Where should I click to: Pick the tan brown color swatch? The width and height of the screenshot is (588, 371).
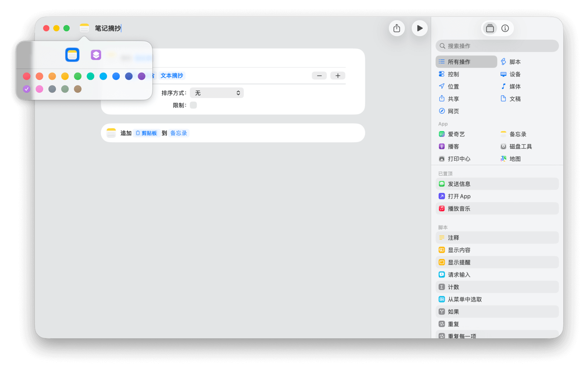tap(78, 89)
